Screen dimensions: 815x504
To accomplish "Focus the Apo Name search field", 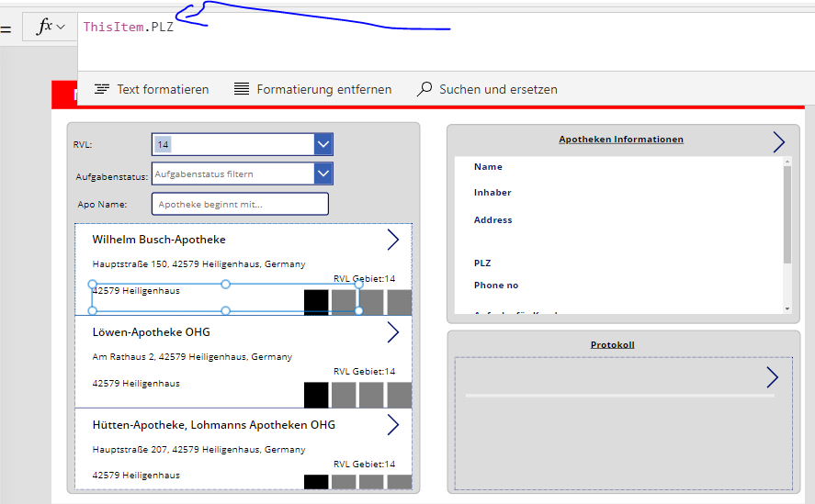I will (240, 204).
